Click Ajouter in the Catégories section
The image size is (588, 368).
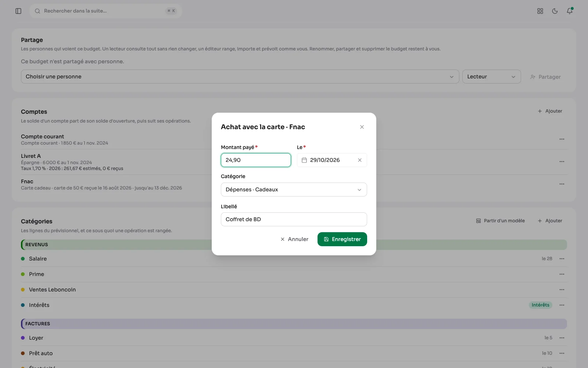tap(550, 221)
